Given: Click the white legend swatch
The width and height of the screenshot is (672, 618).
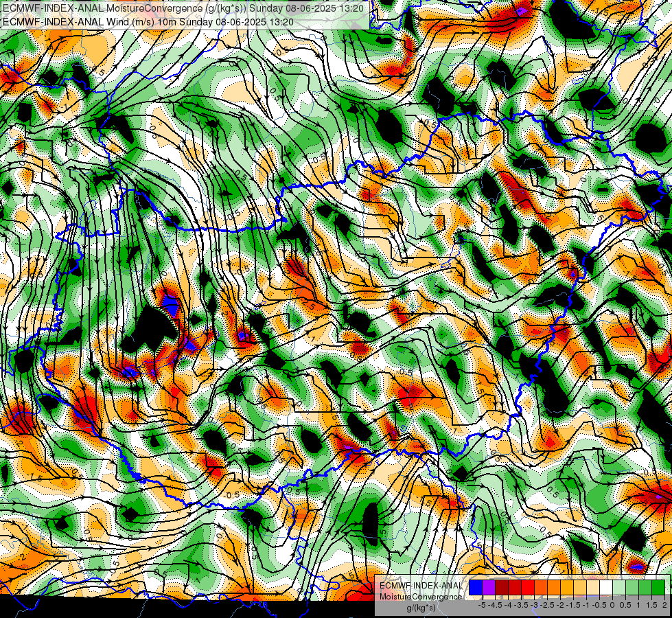Looking at the screenshot, I should coord(606,587).
